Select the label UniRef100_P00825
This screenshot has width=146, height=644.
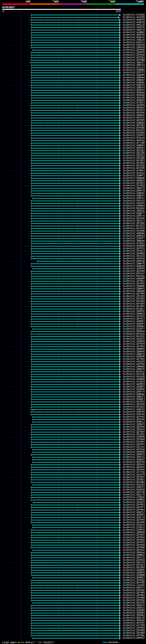pyautogui.click(x=134, y=382)
